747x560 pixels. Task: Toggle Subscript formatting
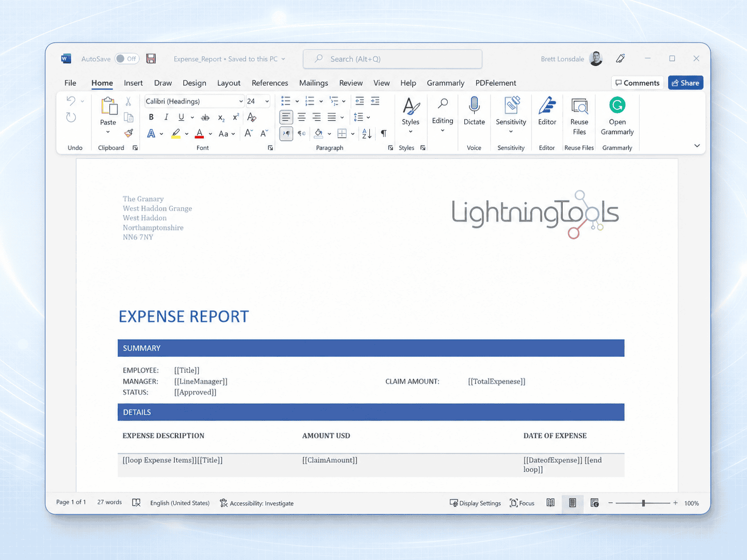point(221,118)
